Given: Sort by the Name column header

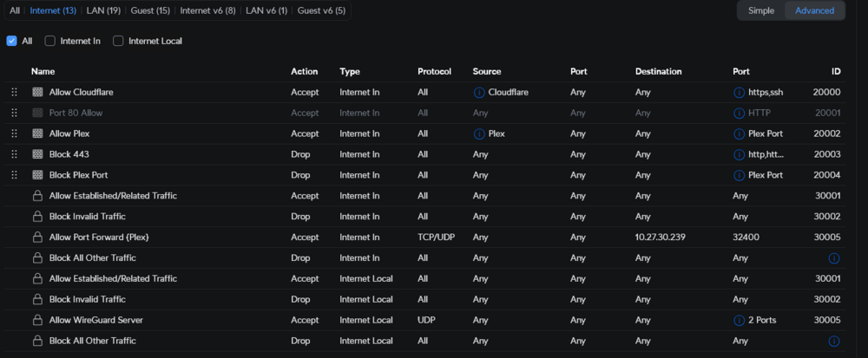Looking at the screenshot, I should [43, 71].
